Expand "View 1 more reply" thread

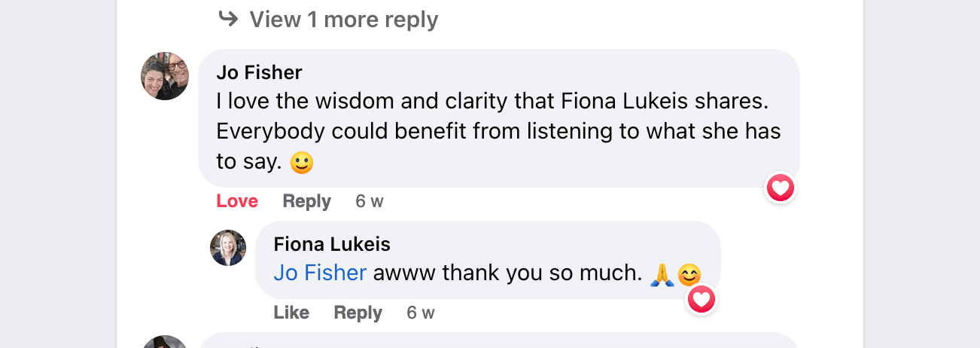tap(343, 20)
